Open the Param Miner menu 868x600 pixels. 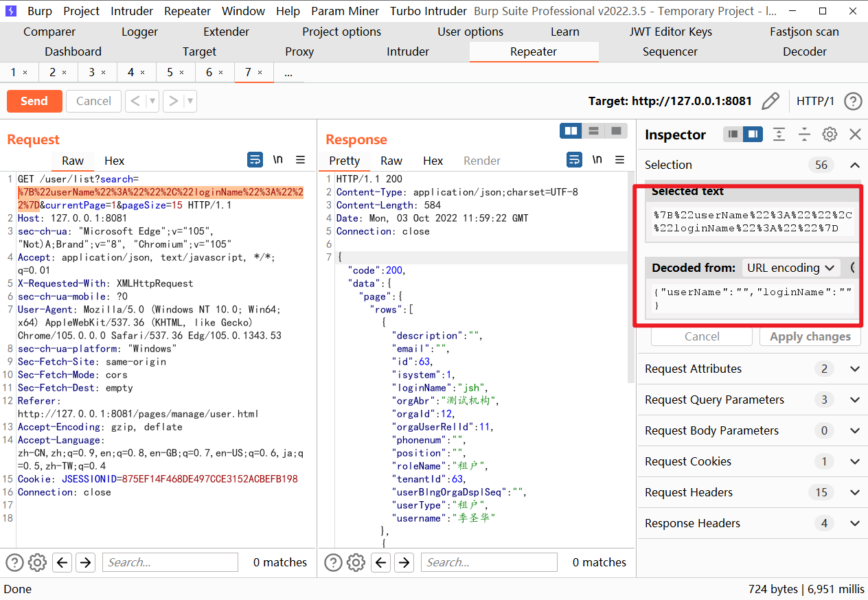coord(345,10)
